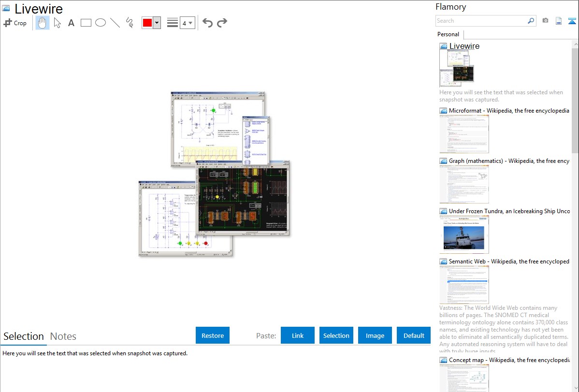Paste as Image

(x=375, y=335)
